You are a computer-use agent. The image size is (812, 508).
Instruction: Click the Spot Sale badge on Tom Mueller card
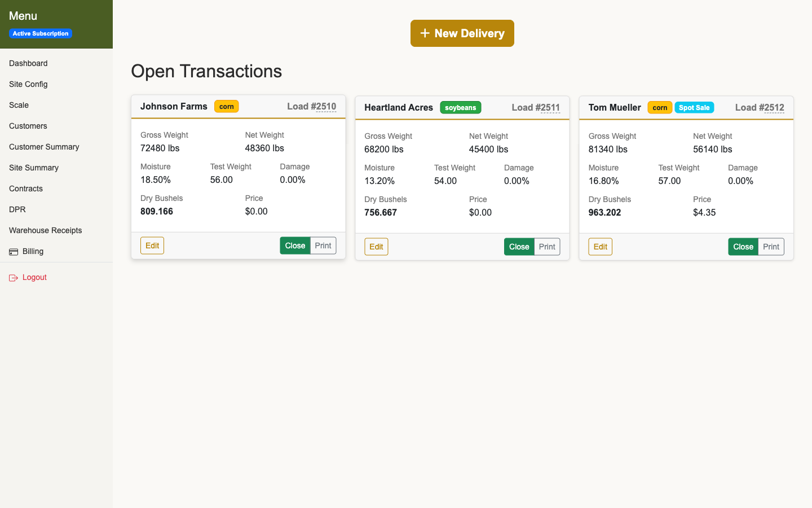point(694,107)
